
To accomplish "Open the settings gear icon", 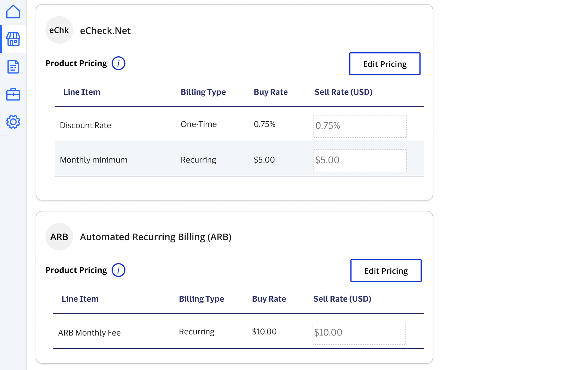I will 13,122.
